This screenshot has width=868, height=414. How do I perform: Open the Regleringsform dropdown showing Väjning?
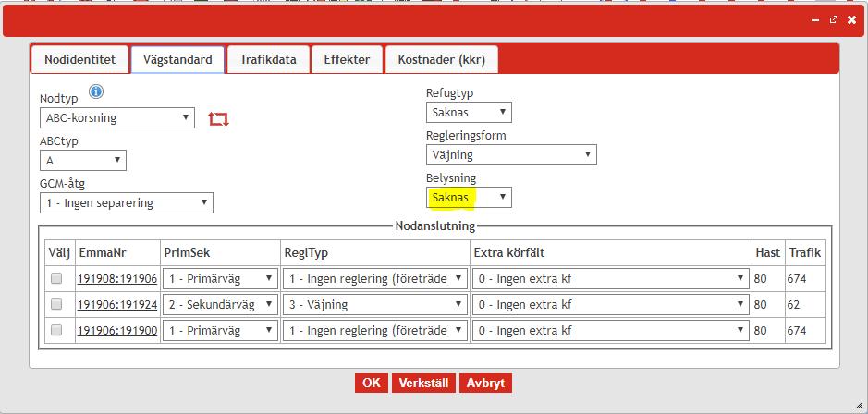click(x=511, y=155)
